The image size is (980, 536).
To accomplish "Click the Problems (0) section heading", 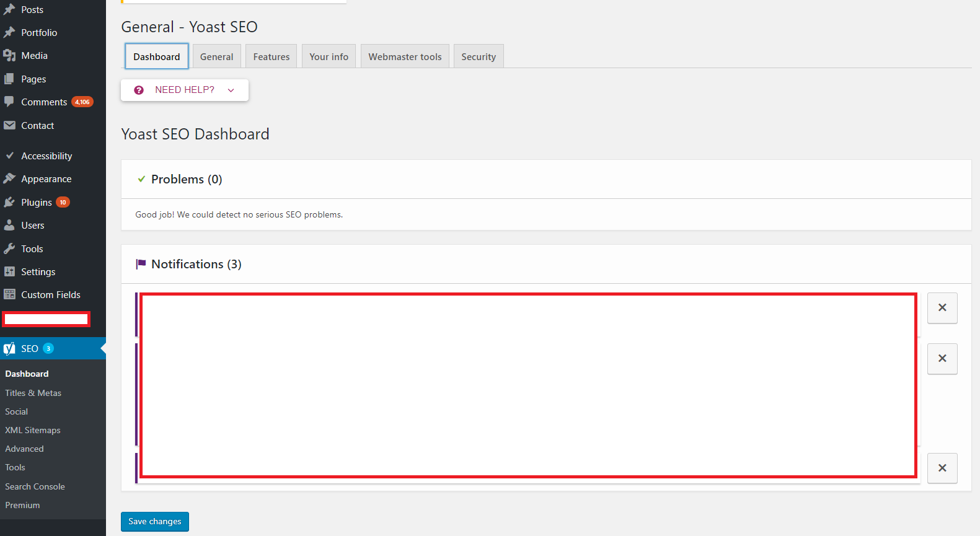I will [187, 179].
